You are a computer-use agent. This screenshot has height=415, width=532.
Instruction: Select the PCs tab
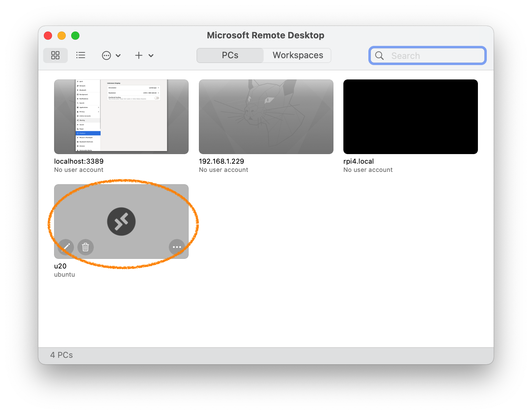pyautogui.click(x=230, y=55)
